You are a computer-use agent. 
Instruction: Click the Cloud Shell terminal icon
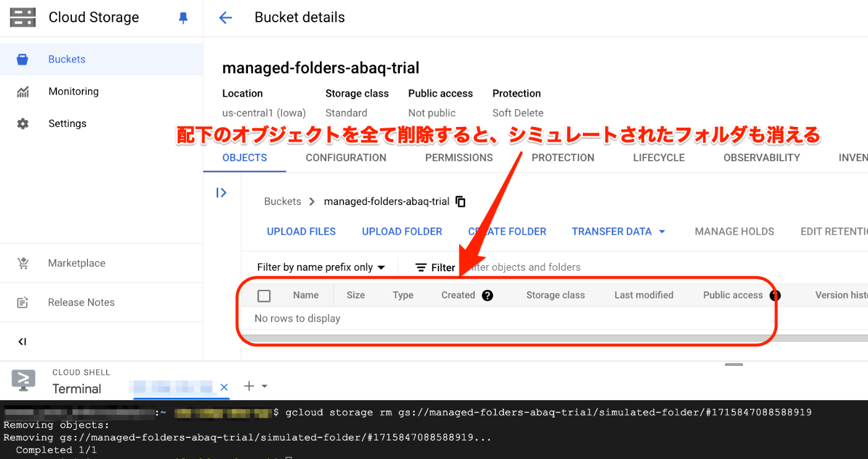coord(24,380)
